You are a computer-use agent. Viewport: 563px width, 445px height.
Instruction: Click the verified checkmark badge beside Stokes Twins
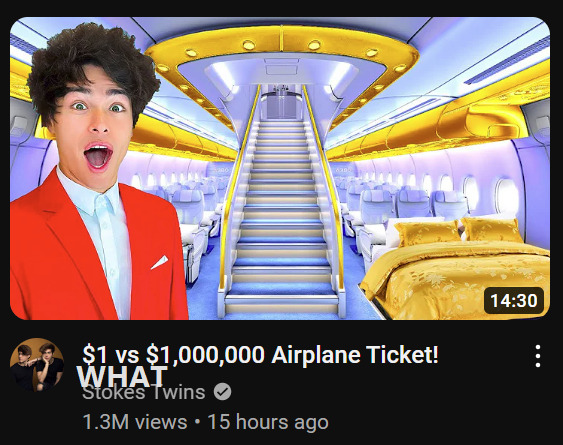click(223, 391)
